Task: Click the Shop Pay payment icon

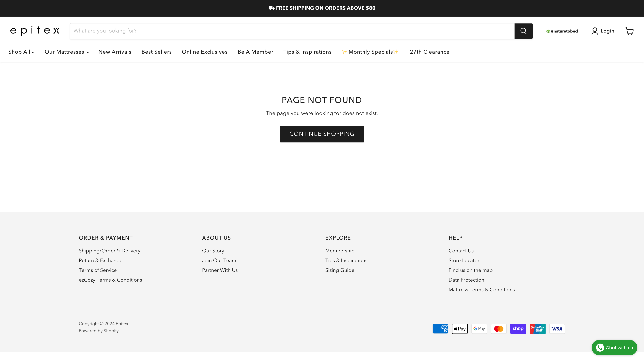Action: coord(518,328)
